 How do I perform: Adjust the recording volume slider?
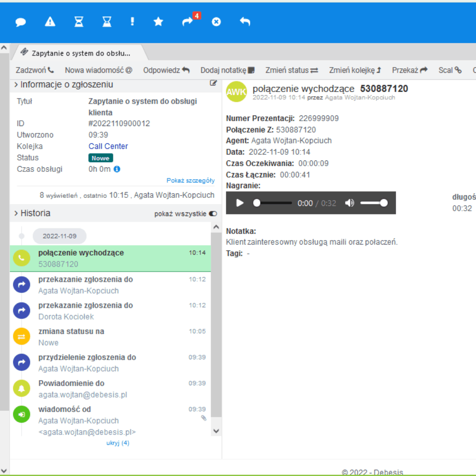pyautogui.click(x=374, y=203)
